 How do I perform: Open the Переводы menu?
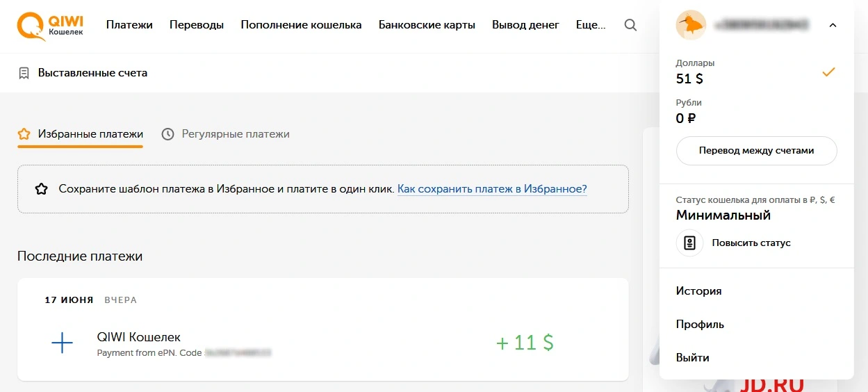click(x=197, y=25)
